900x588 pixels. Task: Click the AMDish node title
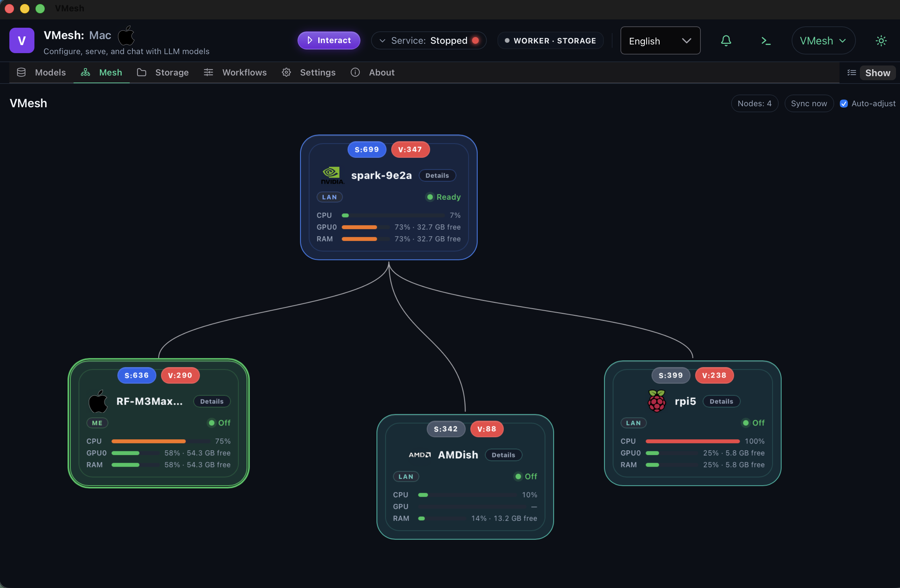[x=458, y=455]
